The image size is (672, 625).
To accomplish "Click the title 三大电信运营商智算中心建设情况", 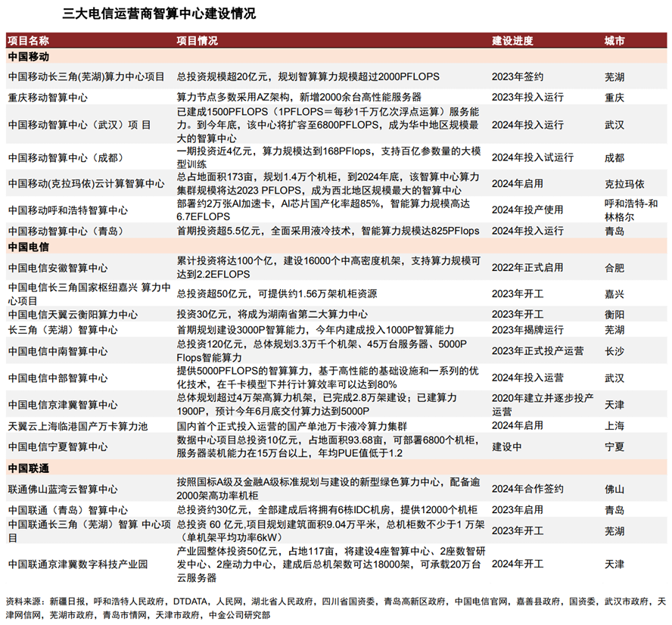I will (x=159, y=14).
